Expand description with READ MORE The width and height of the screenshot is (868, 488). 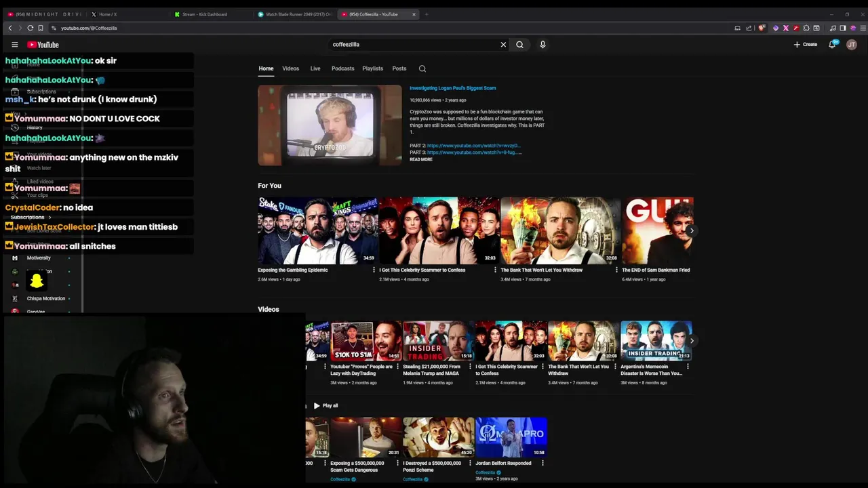click(x=420, y=159)
